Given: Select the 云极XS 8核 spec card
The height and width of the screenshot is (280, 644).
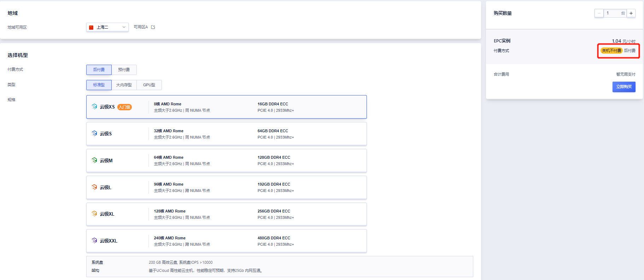Looking at the screenshot, I should click(x=227, y=107).
